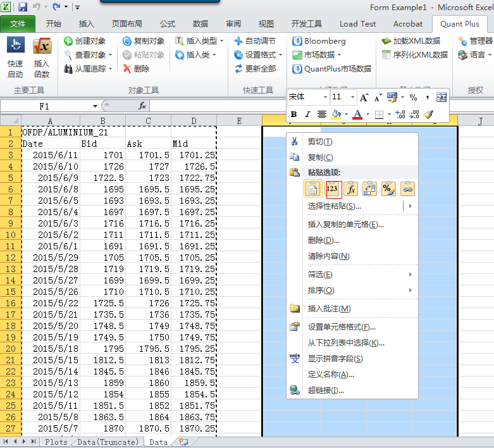Click 复制对象 copy object
This screenshot has height=448, width=494.
click(x=144, y=41)
